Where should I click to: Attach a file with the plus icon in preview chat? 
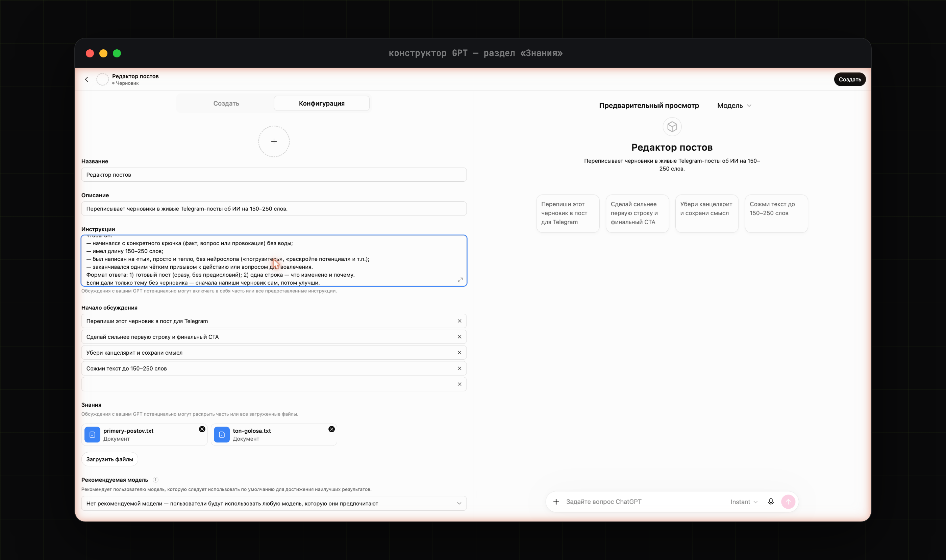point(556,502)
